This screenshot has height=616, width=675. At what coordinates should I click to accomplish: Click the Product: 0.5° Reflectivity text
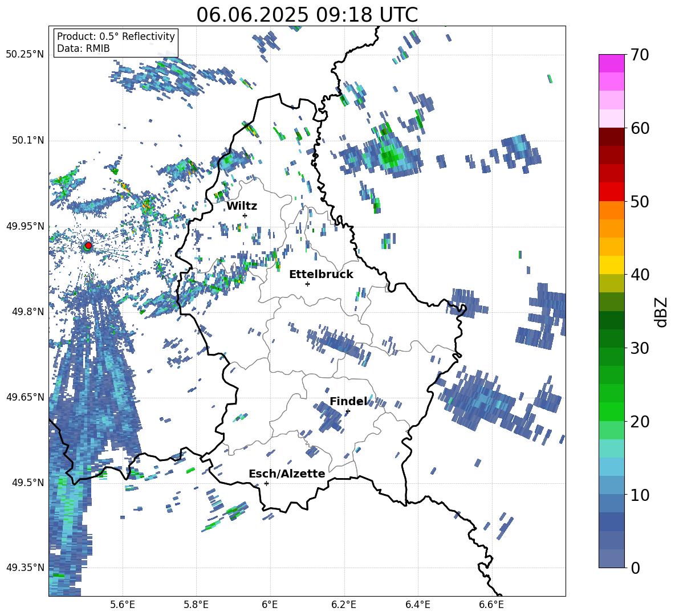116,36
